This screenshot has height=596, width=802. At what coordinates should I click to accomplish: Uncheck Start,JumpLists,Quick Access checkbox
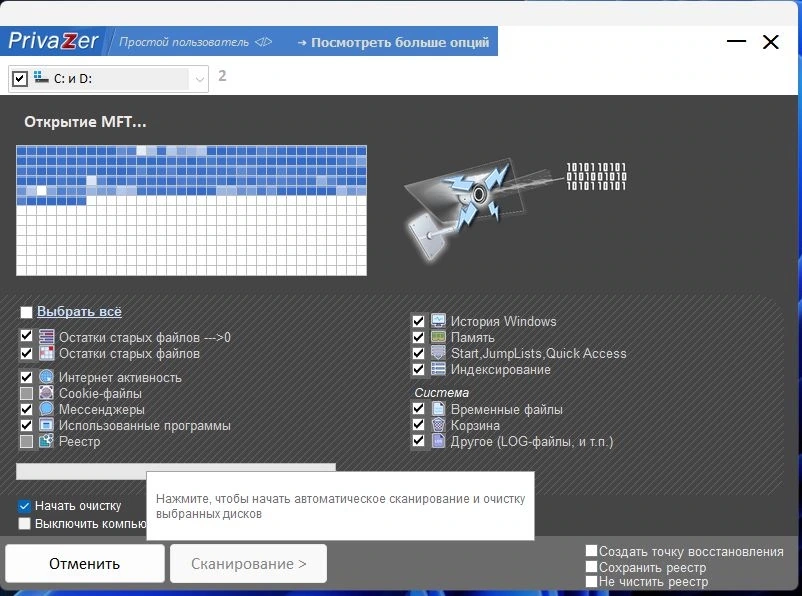pos(418,353)
